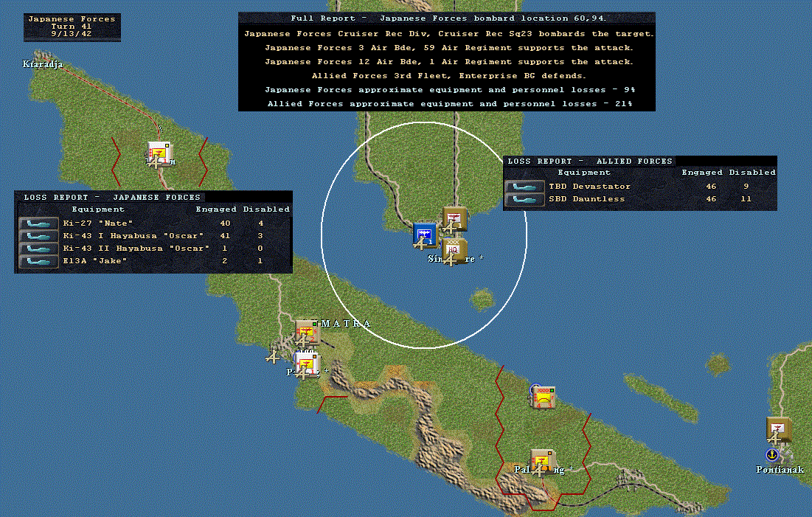The width and height of the screenshot is (812, 517).
Task: Select the Japanese air unit in northern Sumatra
Action: (159, 153)
